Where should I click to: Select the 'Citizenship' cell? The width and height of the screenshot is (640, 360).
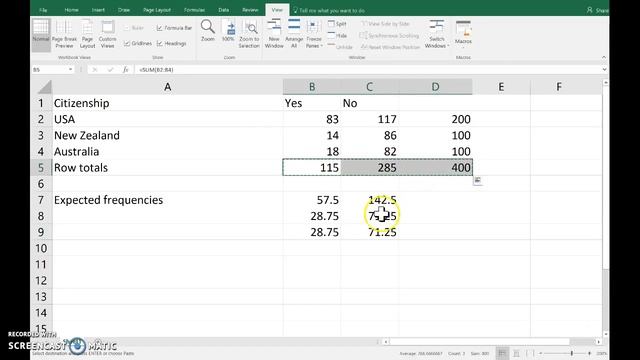click(x=168, y=103)
